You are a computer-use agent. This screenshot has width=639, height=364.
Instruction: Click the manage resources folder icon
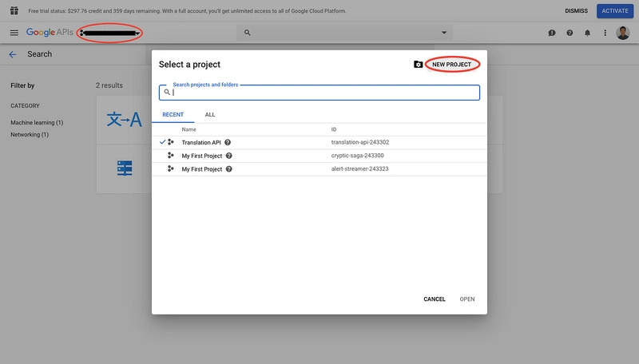tap(418, 64)
